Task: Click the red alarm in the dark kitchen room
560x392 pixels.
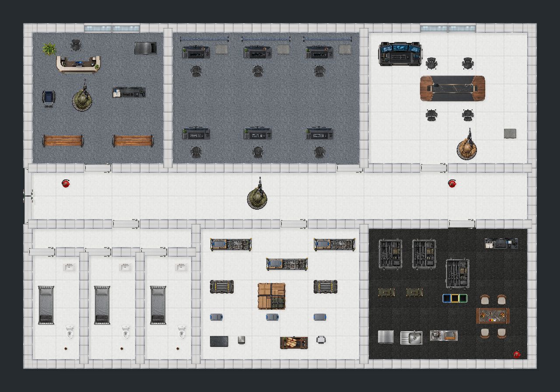Action: [517, 354]
